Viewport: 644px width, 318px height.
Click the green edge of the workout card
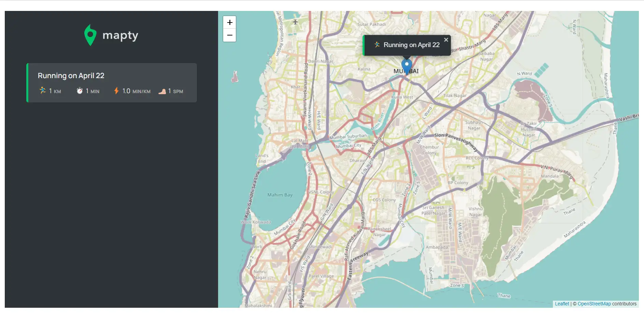pos(27,83)
